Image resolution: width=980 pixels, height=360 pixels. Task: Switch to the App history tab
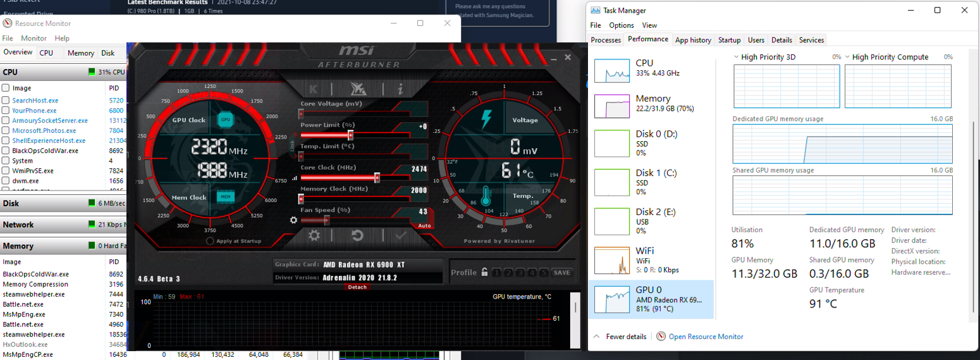click(x=693, y=40)
